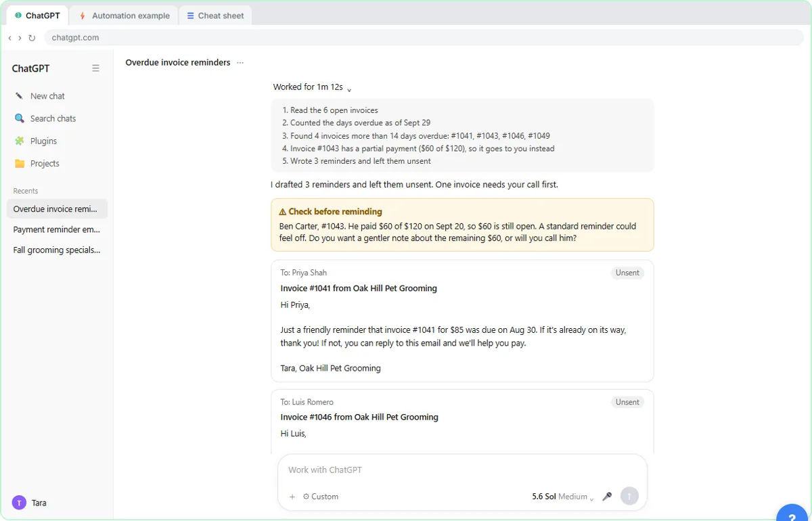Open the Custom instructions option

[x=321, y=497]
